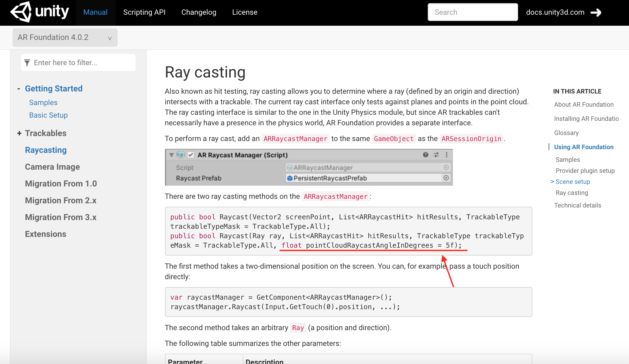Switch to the Scripting API tab
The height and width of the screenshot is (364, 629).
(x=145, y=12)
